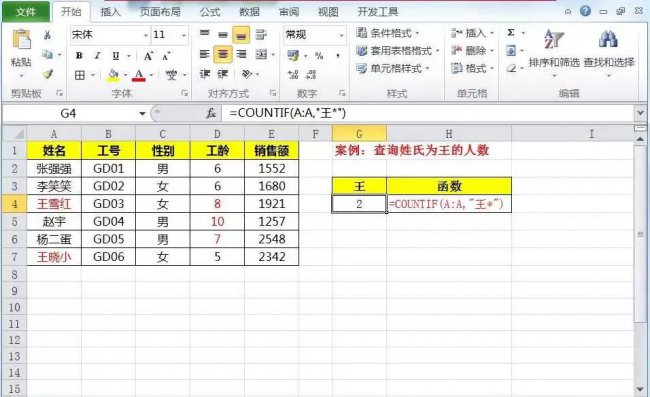Click the Select All corner button
650x397 pixels.
[x=15, y=134]
